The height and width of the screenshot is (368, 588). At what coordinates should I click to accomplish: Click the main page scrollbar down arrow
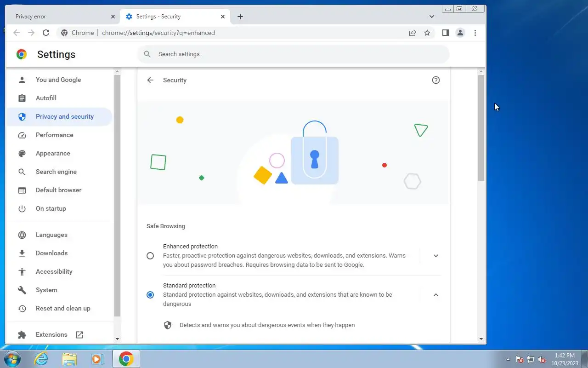click(x=481, y=339)
